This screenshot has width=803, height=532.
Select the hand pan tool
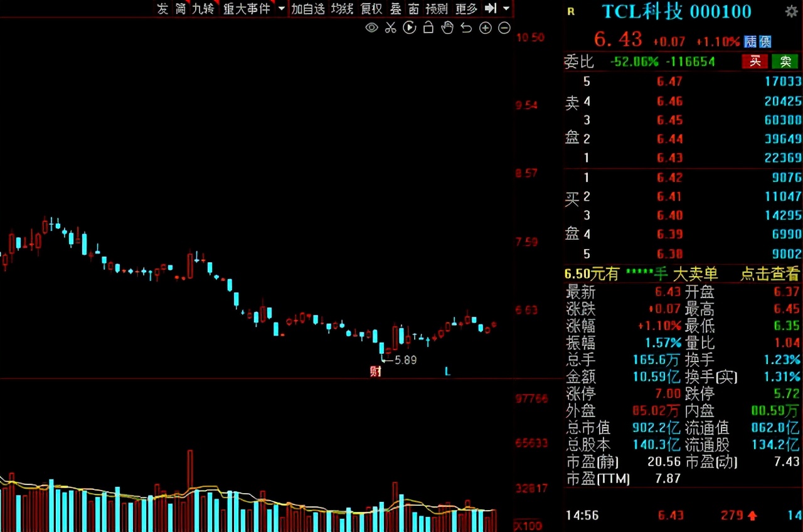point(447,28)
